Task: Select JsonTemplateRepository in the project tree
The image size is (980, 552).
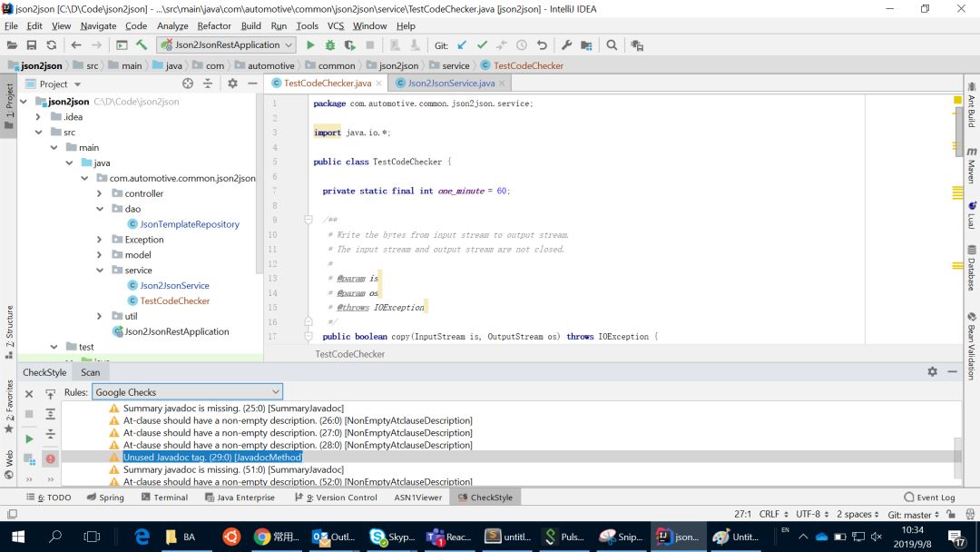Action: (x=189, y=224)
